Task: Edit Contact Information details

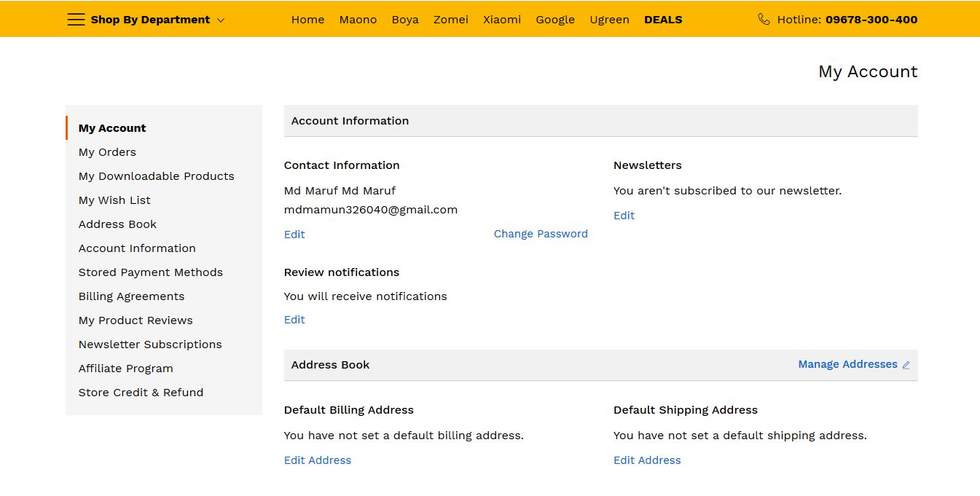Action: (294, 235)
